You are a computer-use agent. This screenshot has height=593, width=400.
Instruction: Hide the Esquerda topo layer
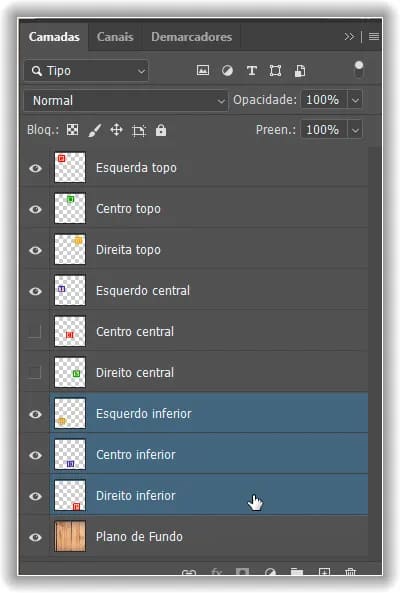(36, 168)
